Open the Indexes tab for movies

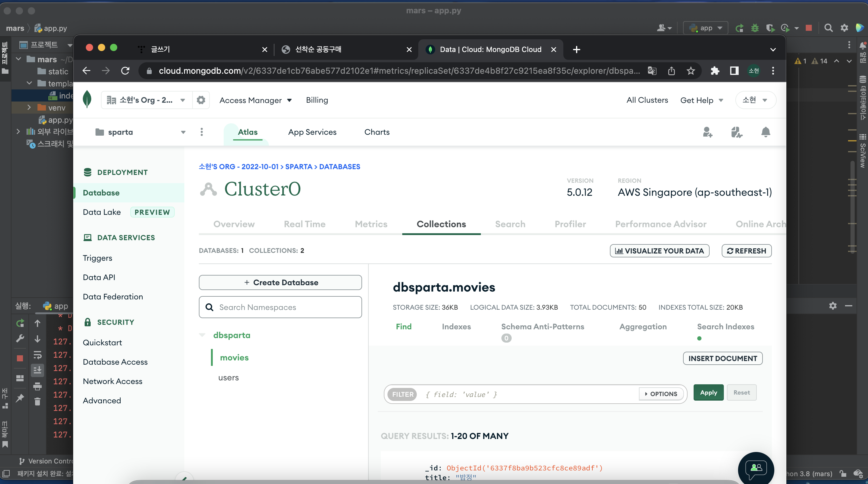click(x=456, y=326)
